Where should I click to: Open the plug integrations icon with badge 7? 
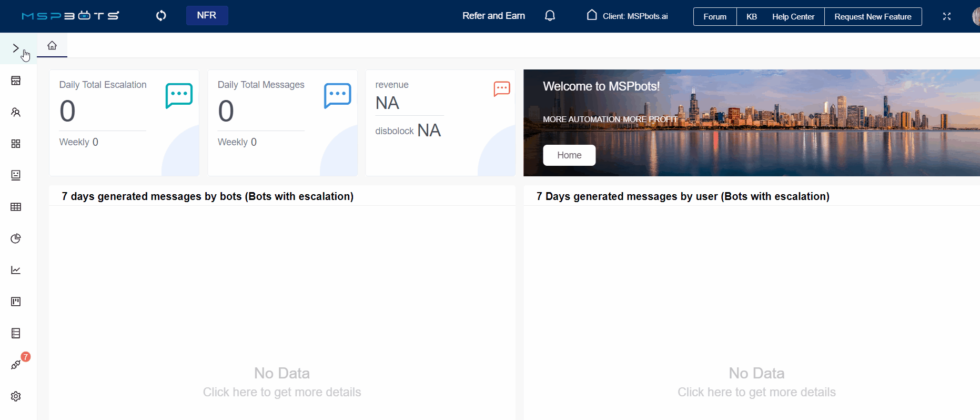pyautogui.click(x=16, y=365)
